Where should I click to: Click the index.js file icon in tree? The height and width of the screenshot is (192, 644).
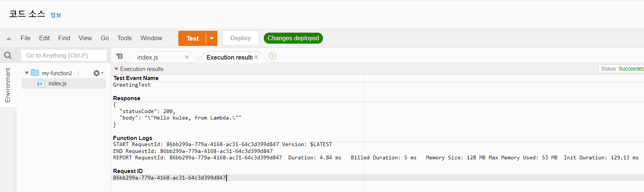tap(41, 83)
